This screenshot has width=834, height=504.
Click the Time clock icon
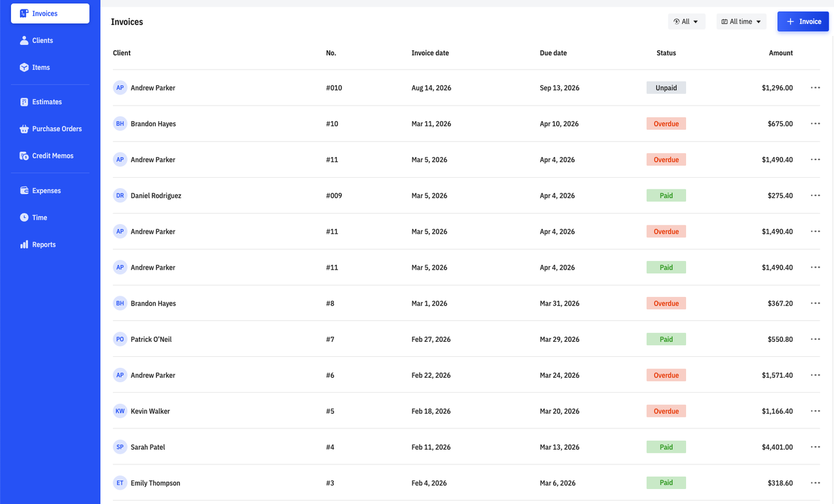(x=24, y=217)
